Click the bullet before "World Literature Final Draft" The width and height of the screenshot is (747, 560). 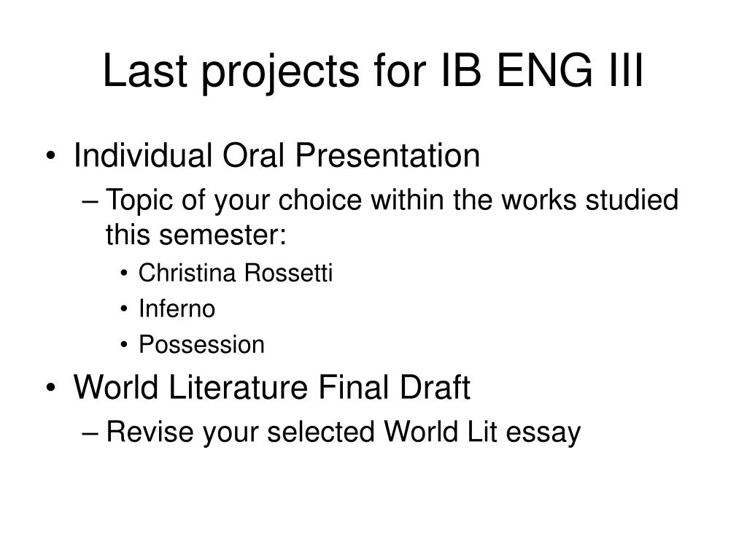point(51,387)
